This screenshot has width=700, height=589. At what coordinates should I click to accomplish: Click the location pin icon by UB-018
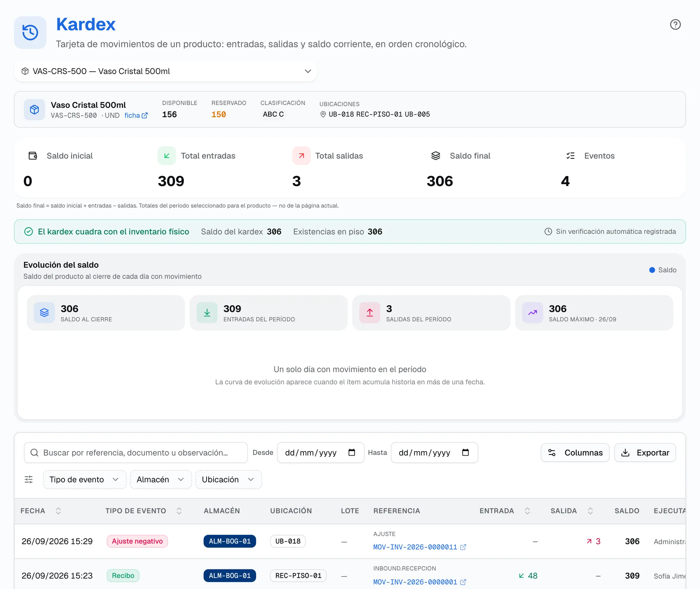323,114
